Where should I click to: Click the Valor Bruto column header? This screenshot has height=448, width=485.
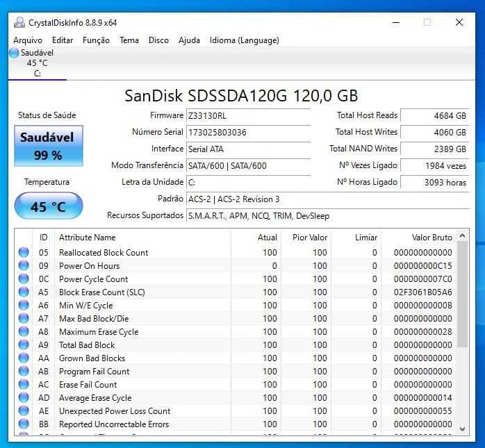[431, 238]
